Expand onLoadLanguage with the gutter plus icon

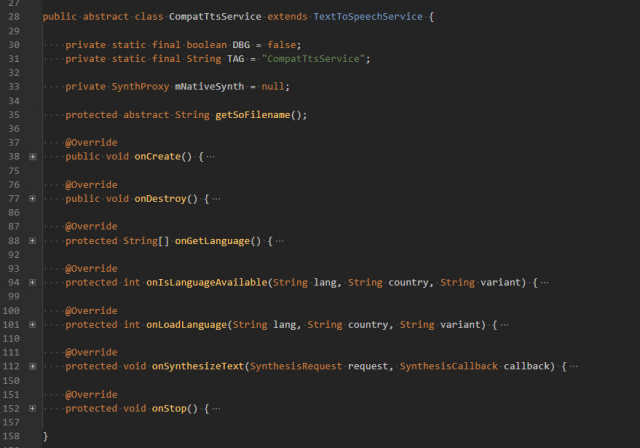coord(33,325)
